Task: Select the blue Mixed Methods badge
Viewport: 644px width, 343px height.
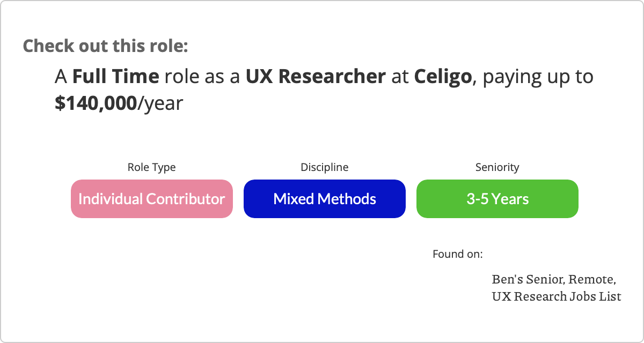Action: pyautogui.click(x=324, y=199)
